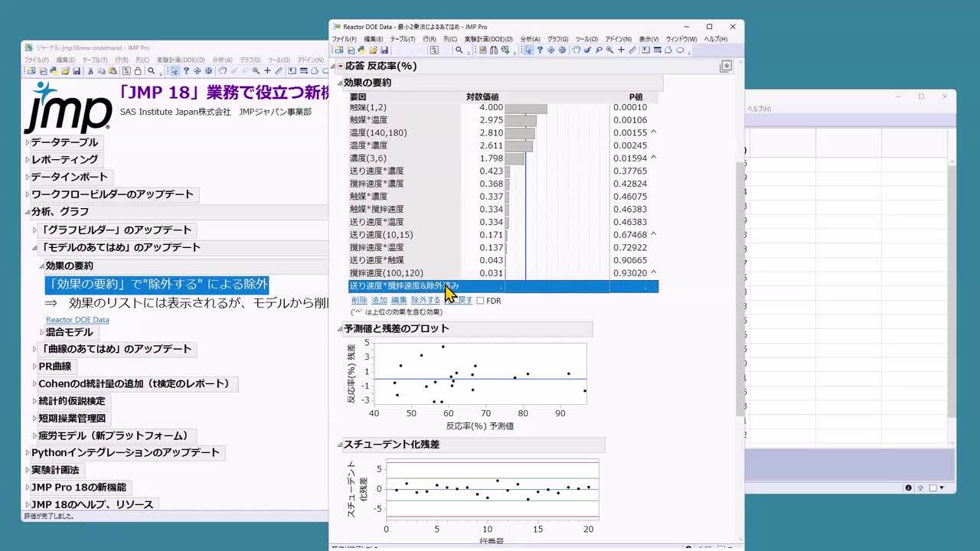Screen dimensions: 980x551
Task: Toggle the FDR checkbox
Action: click(480, 301)
